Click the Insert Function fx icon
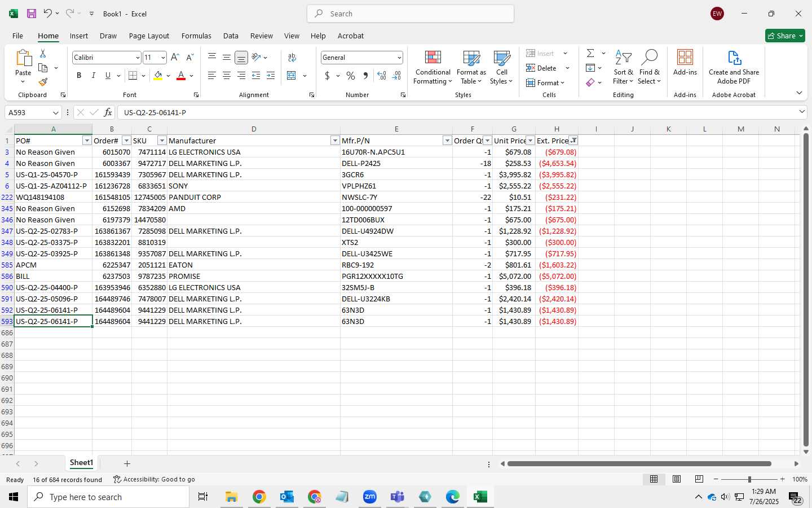812x508 pixels. click(108, 112)
